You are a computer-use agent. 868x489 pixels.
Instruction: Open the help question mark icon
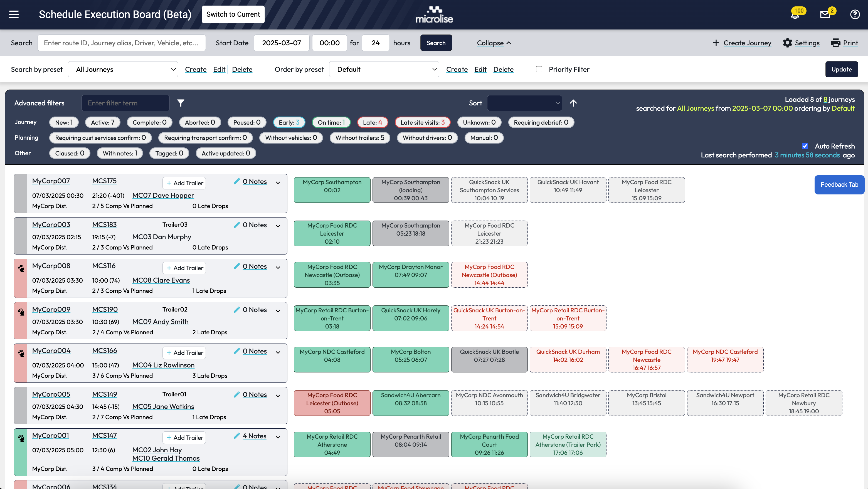pyautogui.click(x=855, y=14)
